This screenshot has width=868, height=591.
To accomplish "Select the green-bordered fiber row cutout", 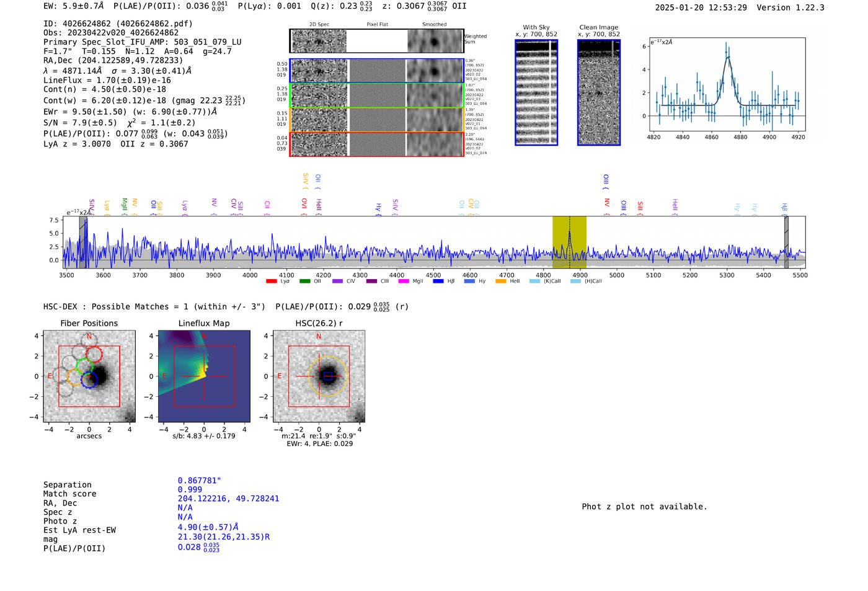I will [377, 95].
